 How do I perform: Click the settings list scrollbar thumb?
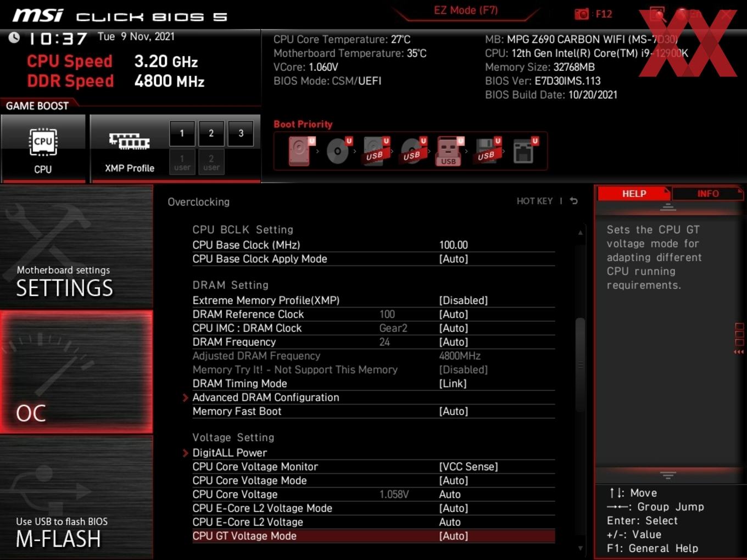580,364
